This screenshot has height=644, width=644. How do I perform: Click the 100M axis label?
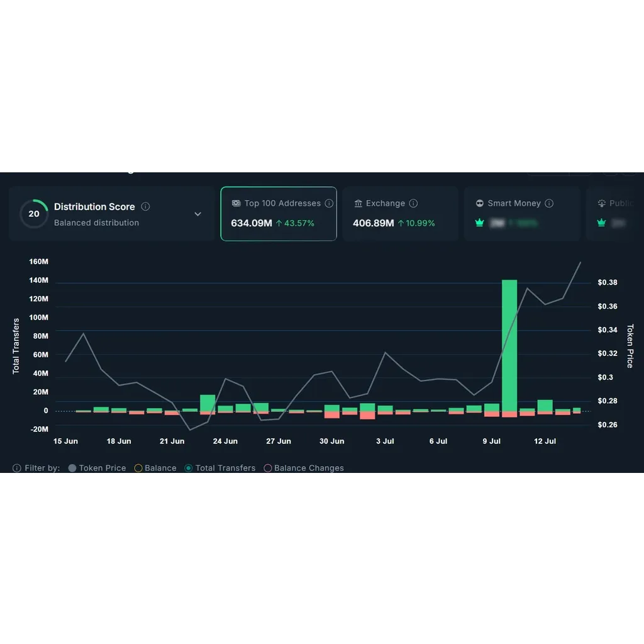38,318
